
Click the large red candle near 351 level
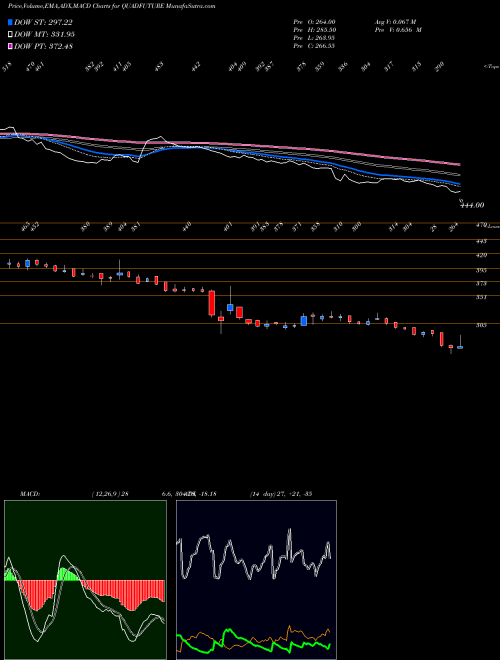click(212, 303)
